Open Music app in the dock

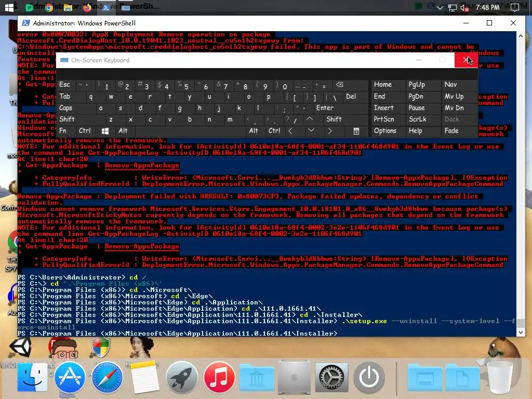pyautogui.click(x=219, y=377)
